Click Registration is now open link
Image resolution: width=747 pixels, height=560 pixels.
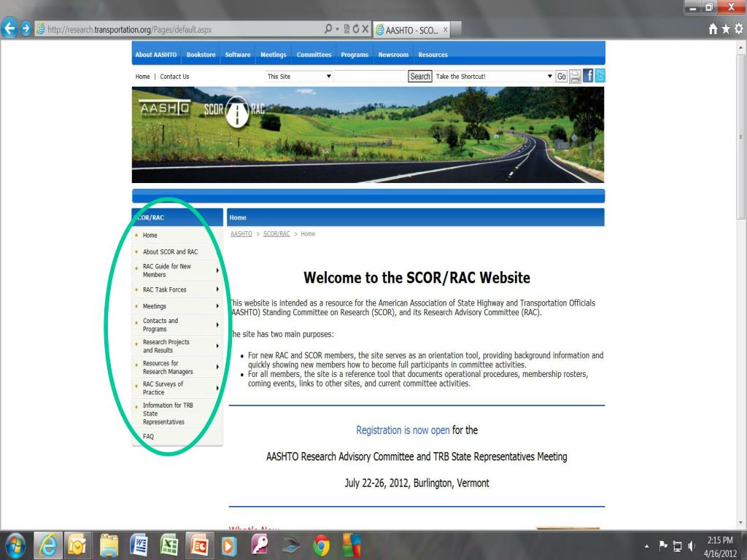[x=403, y=430]
